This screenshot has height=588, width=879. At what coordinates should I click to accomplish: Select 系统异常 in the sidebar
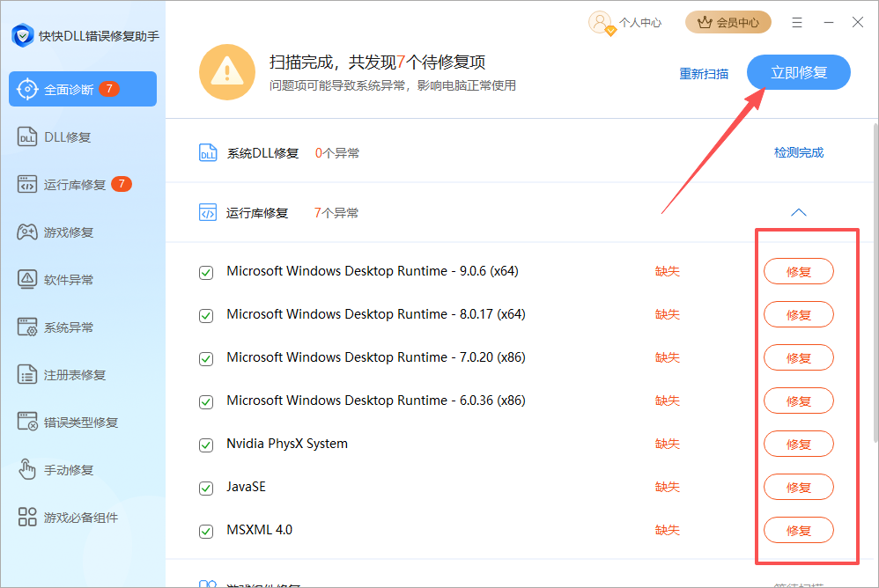coord(55,327)
